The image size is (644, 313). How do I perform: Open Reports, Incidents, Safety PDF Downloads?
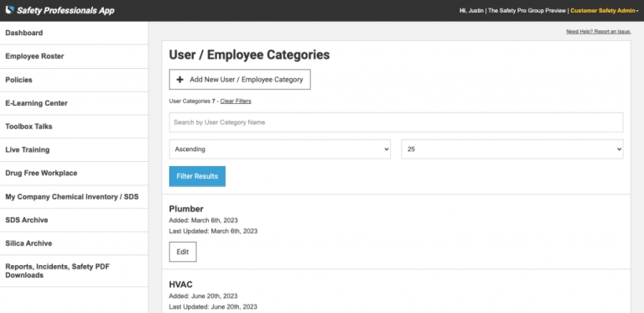click(x=74, y=271)
